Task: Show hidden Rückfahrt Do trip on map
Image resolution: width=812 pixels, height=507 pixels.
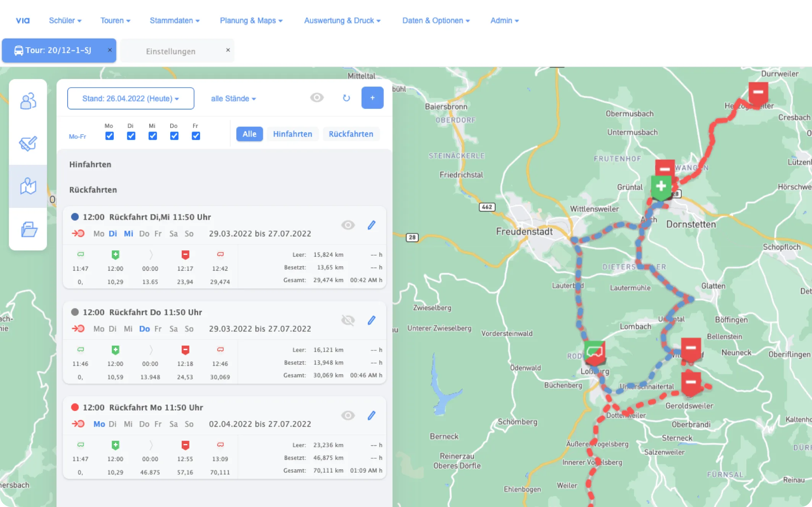Action: click(348, 320)
